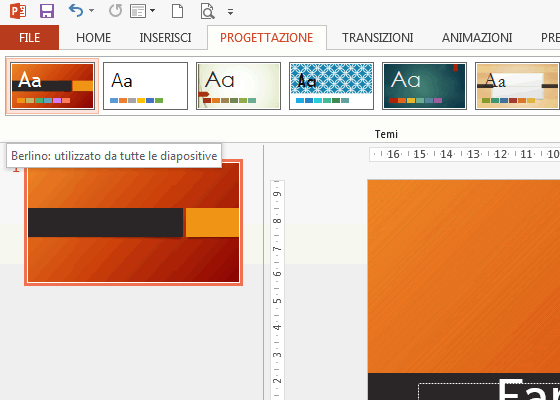Click the vertical ruler at mark 6
560x400 pixels.
click(x=277, y=274)
